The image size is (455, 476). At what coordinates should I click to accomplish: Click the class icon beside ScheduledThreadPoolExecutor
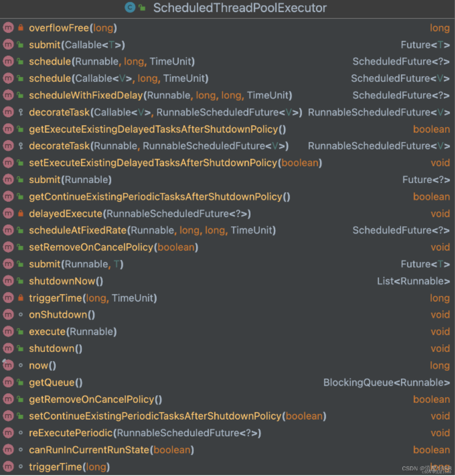(x=130, y=8)
